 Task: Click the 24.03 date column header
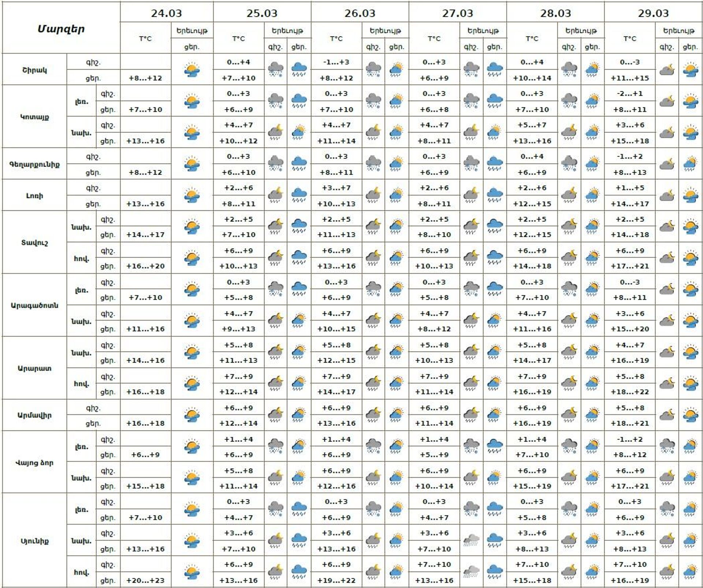(x=167, y=13)
